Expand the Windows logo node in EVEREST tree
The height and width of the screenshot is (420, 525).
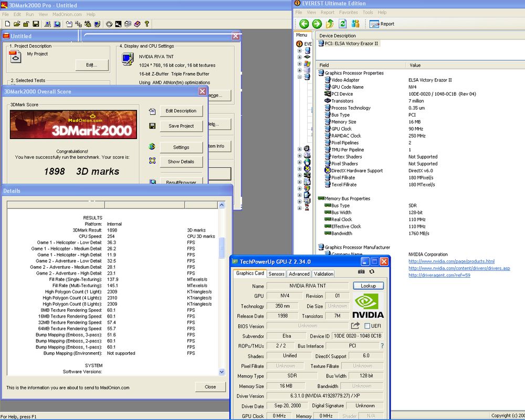(x=299, y=64)
